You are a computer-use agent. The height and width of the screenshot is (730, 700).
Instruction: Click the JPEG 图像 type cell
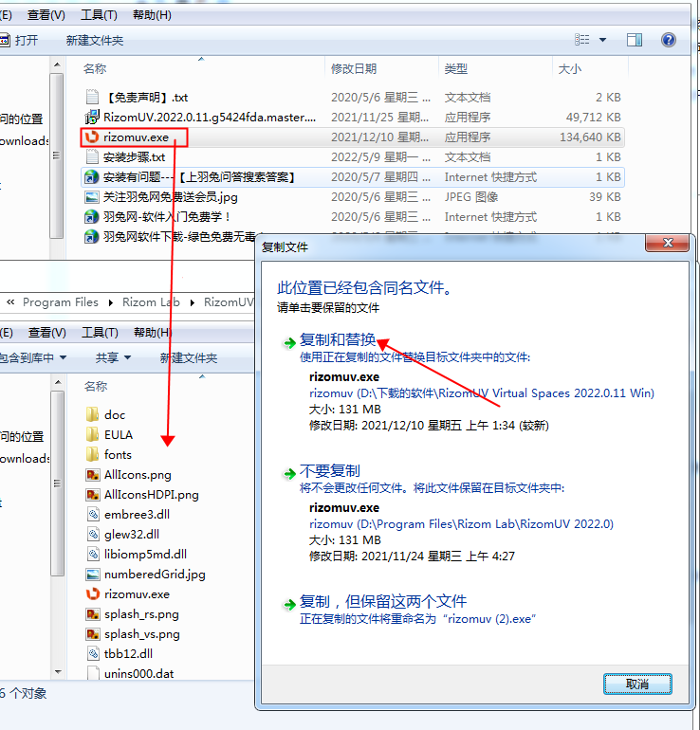(471, 197)
